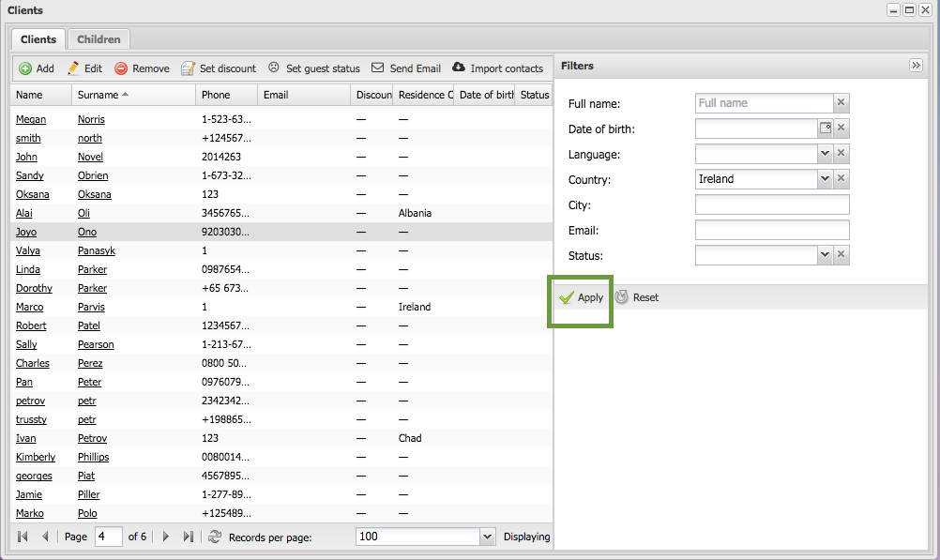
Task: Clear the Full name filter field
Action: (841, 102)
